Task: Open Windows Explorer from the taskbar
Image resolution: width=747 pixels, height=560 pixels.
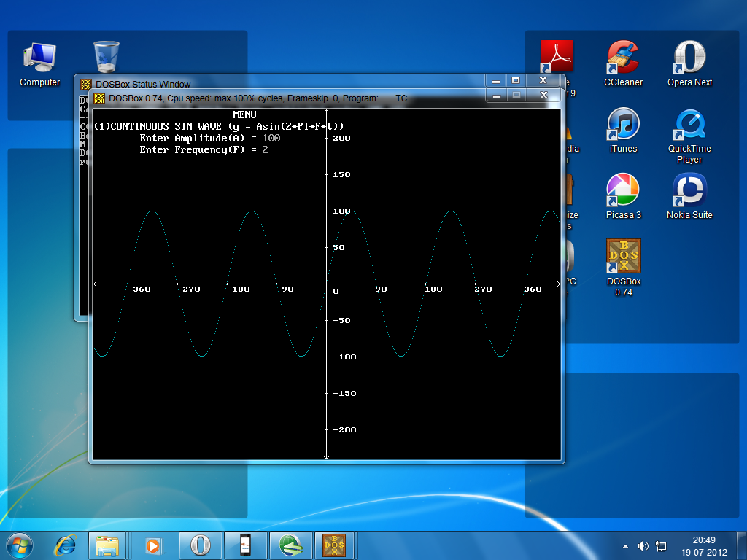Action: (x=107, y=545)
